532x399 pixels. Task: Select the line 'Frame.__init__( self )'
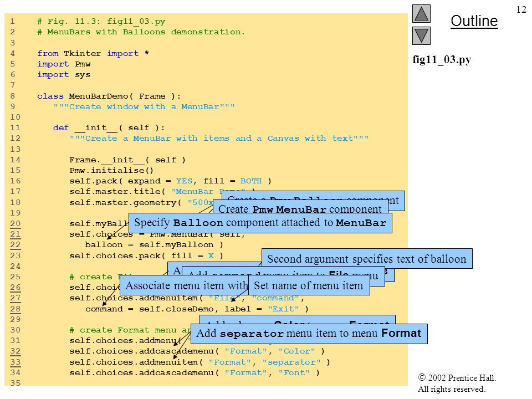[127, 160]
